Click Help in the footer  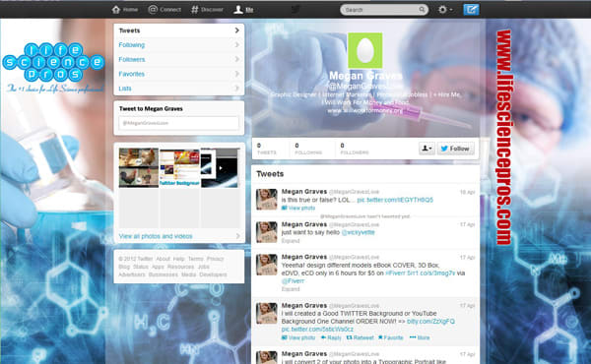[x=178, y=259]
